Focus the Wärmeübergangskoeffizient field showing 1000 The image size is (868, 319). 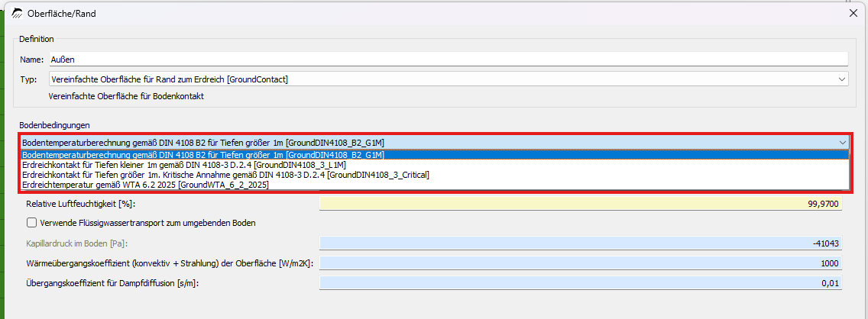click(x=581, y=263)
